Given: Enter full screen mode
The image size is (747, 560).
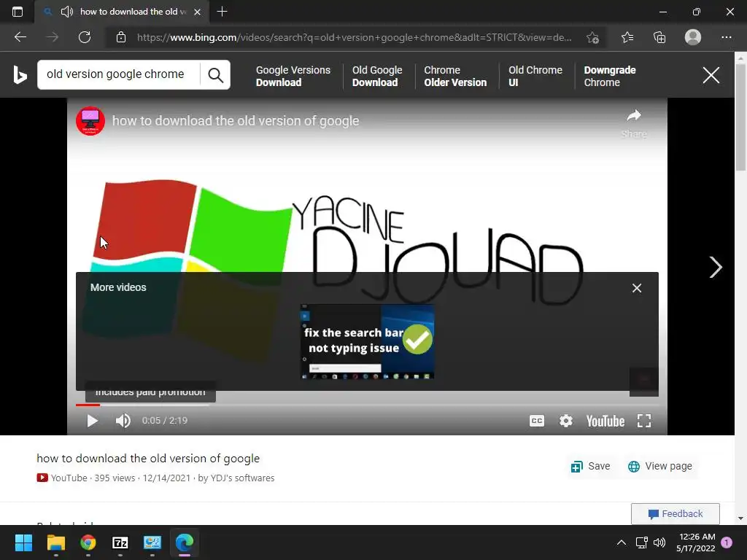Looking at the screenshot, I should (644, 421).
